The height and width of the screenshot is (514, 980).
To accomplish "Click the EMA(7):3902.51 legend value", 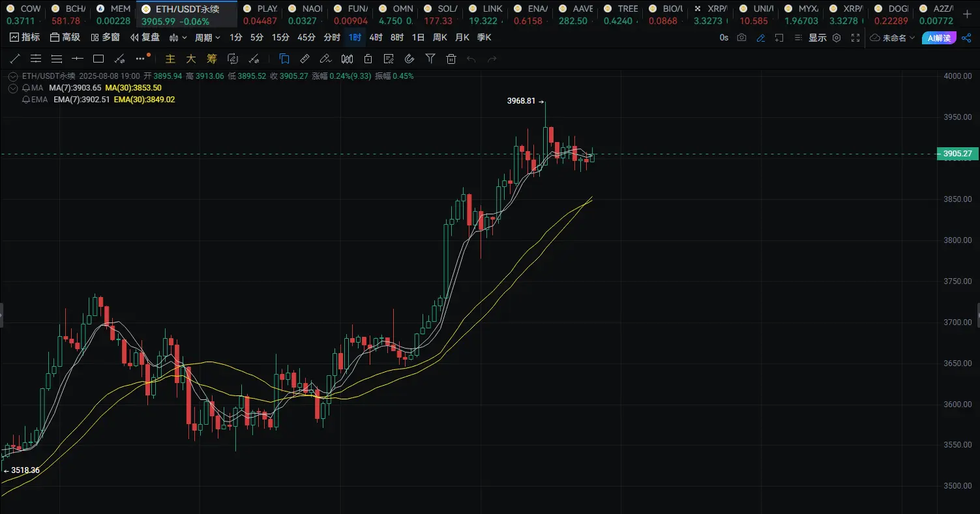I will coord(82,100).
